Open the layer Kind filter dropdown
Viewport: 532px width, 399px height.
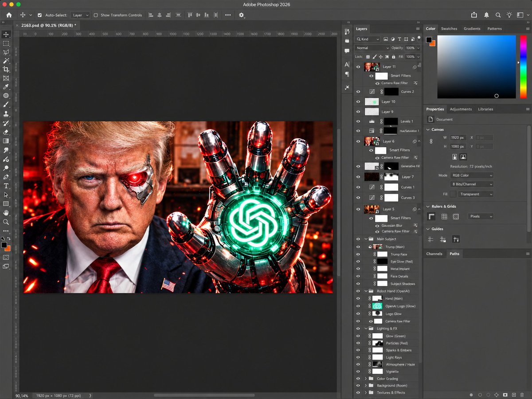point(368,39)
